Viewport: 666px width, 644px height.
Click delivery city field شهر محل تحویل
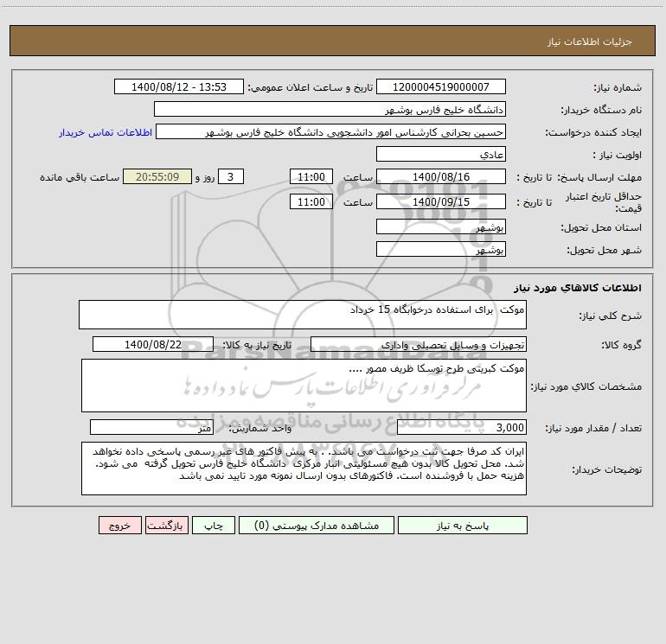point(441,249)
